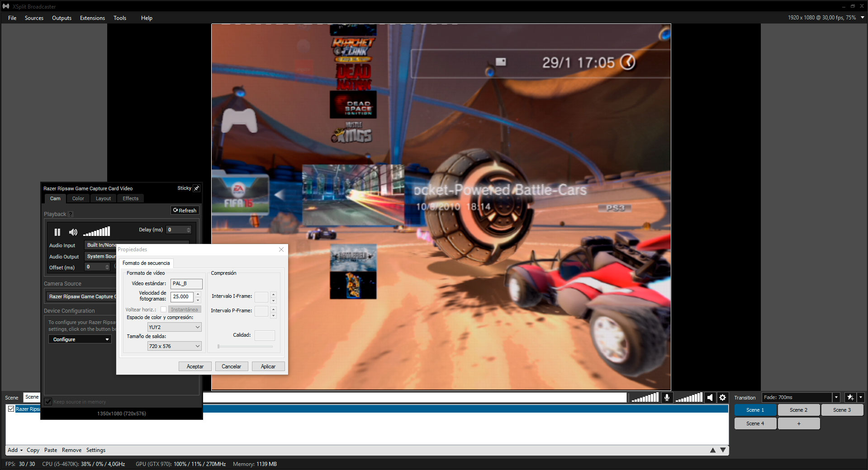Open the Add sources dropdown
Image resolution: width=868 pixels, height=470 pixels.
point(15,450)
